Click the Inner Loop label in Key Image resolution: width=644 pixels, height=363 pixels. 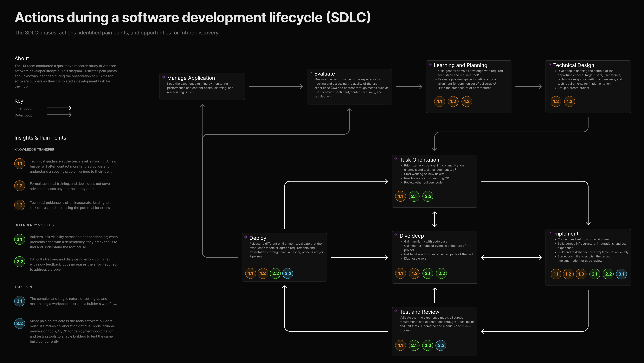[x=23, y=108]
